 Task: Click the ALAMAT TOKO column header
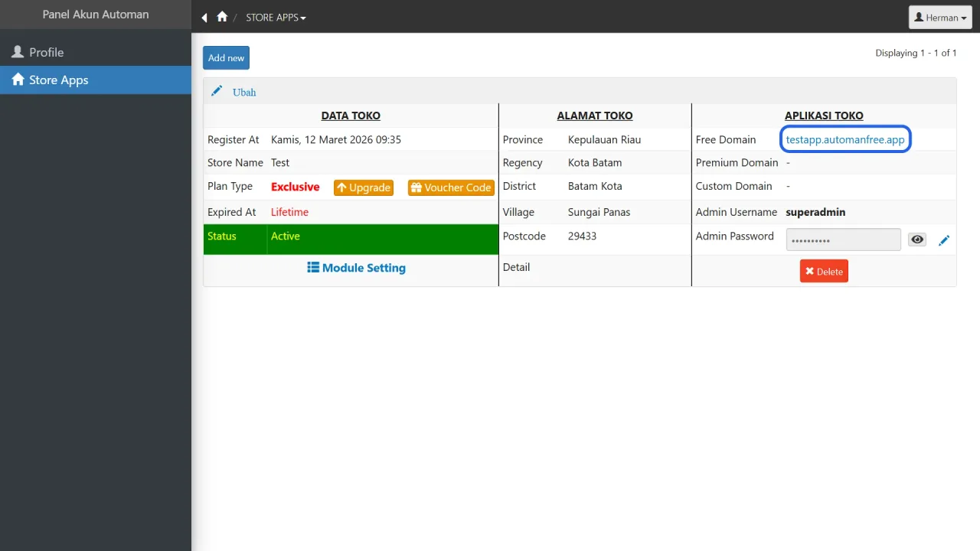[x=595, y=116]
